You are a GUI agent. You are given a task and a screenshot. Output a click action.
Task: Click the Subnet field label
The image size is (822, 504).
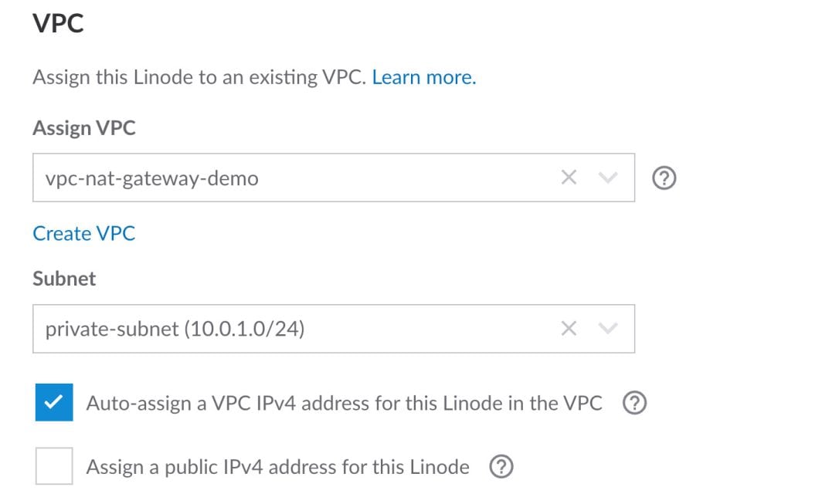(x=64, y=279)
